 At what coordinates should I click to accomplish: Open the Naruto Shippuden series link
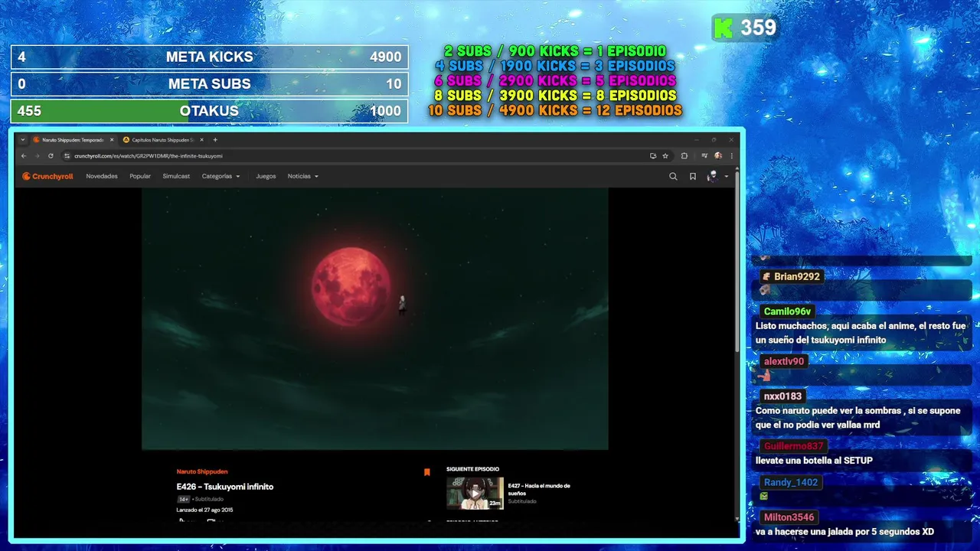(202, 471)
